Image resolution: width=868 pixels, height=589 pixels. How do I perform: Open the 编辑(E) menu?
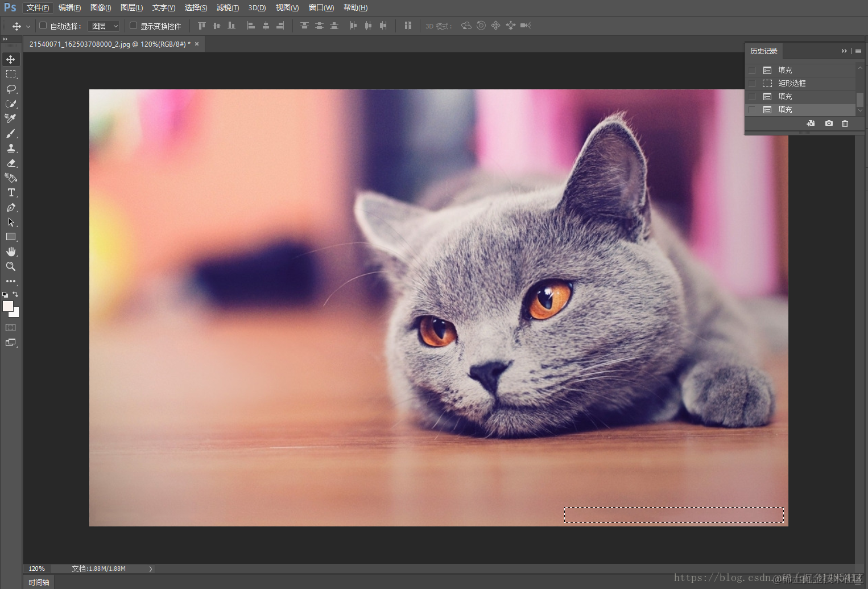(69, 7)
